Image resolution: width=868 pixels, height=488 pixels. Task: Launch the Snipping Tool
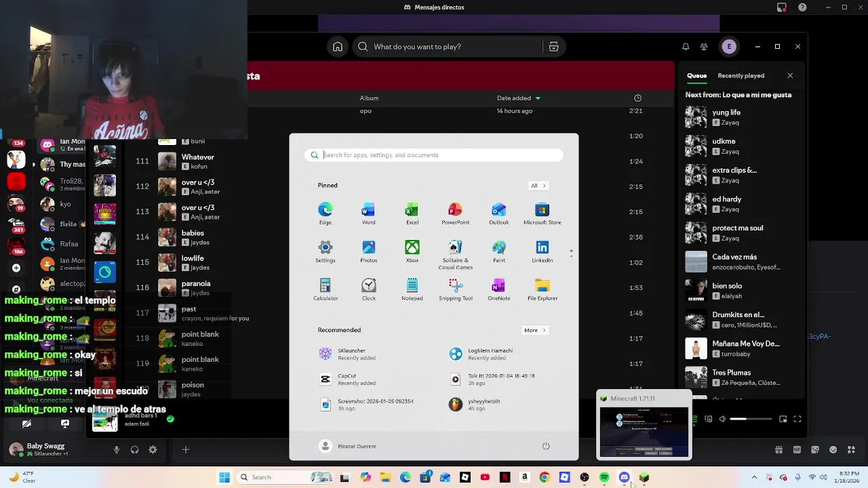click(455, 289)
